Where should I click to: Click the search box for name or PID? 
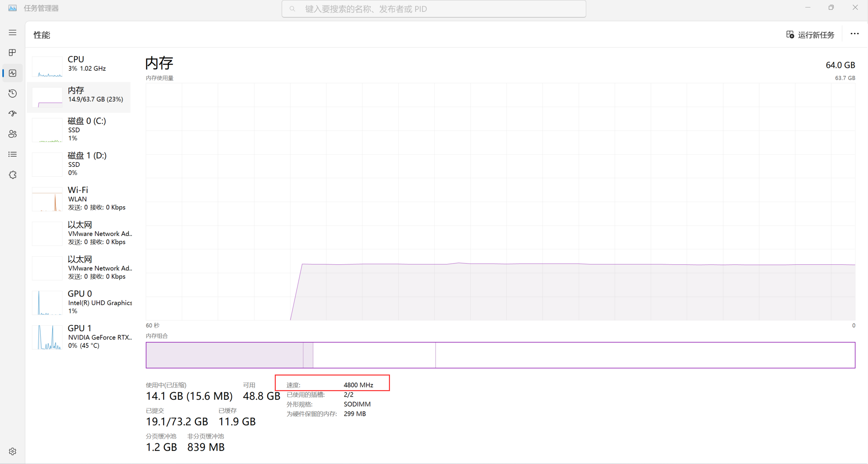point(434,9)
